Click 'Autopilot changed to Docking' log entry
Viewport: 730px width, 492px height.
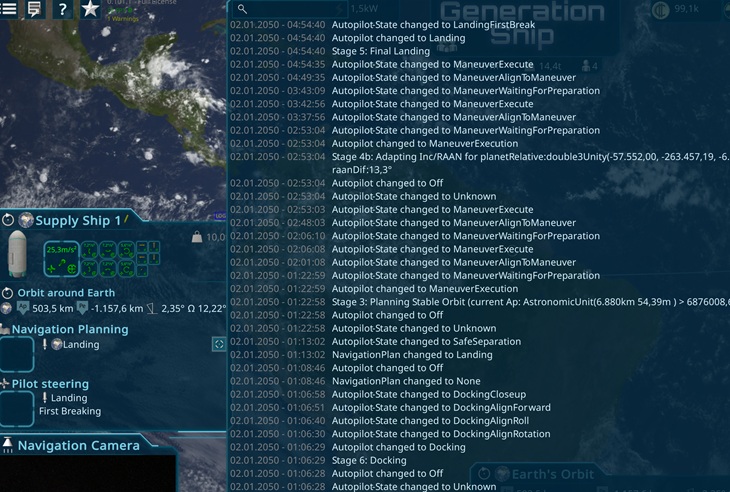[399, 447]
